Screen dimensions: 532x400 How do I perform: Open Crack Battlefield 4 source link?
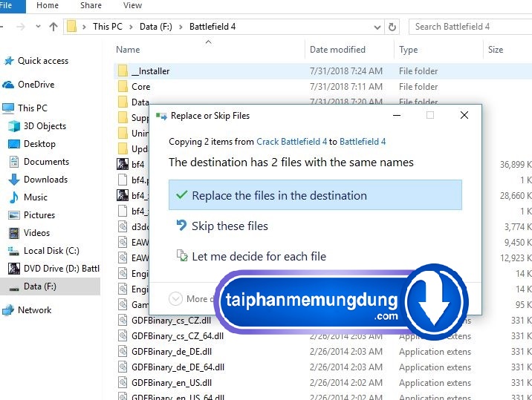pyautogui.click(x=291, y=142)
